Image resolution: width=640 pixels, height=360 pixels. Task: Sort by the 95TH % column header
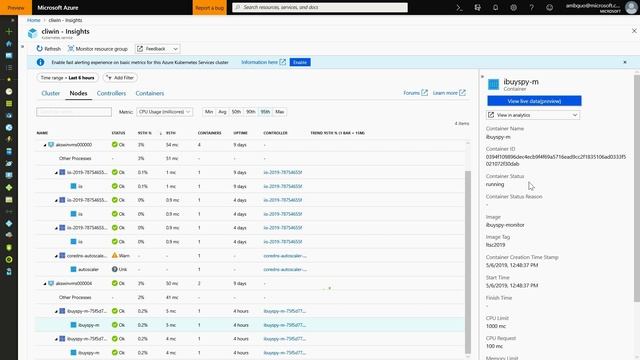(x=145, y=133)
